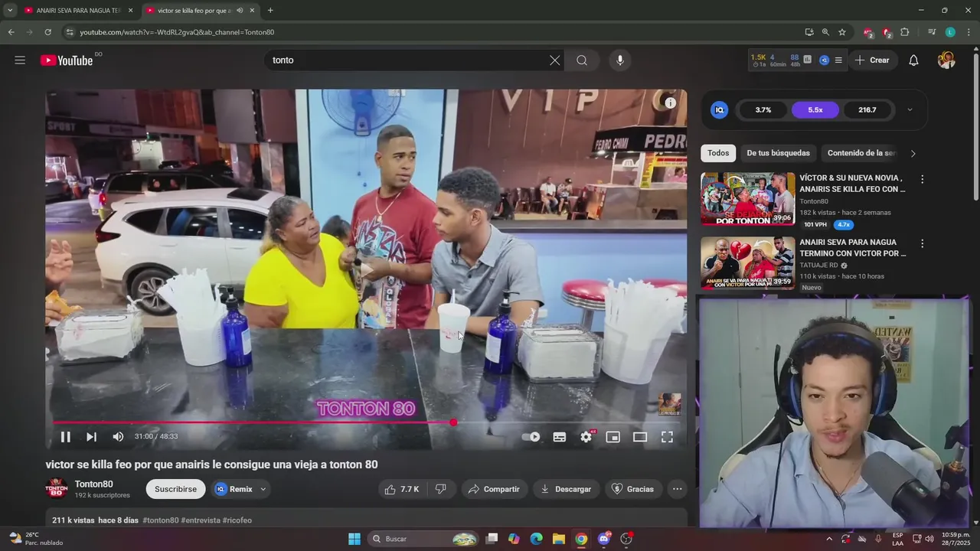Viewport: 980px width, 551px height.
Task: Click the vidIQ Remix button
Action: click(234, 489)
